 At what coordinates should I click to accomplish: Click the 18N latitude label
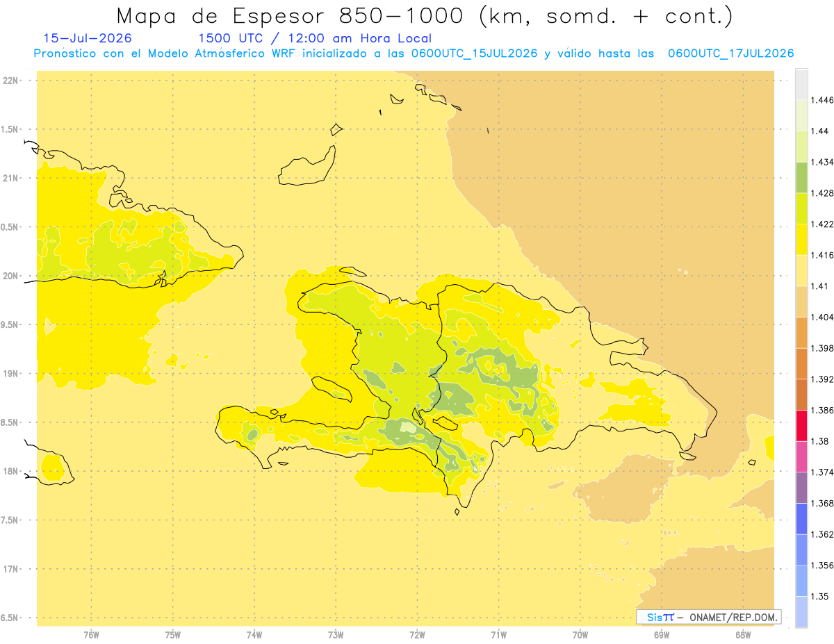click(10, 471)
